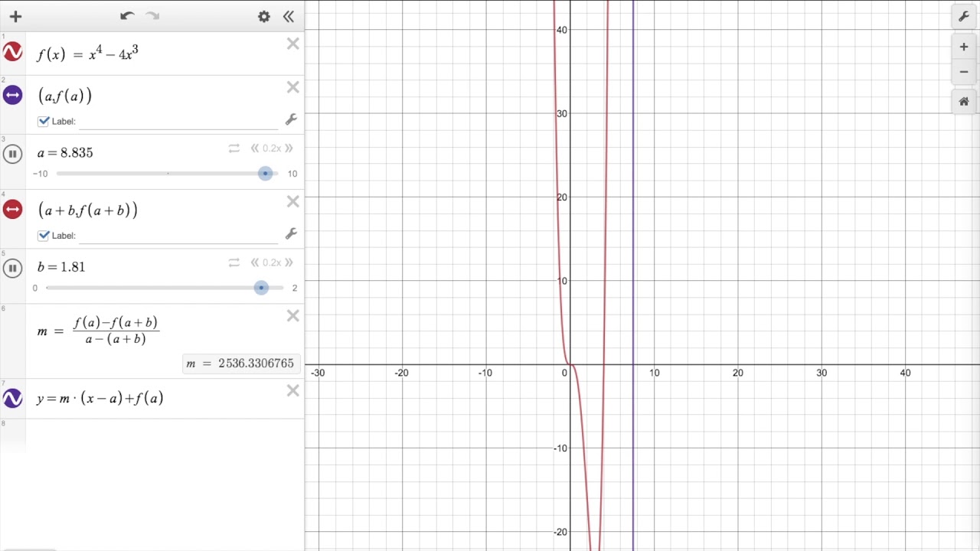Image resolution: width=980 pixels, height=551 pixels.
Task: Undo the last change
Action: [127, 16]
